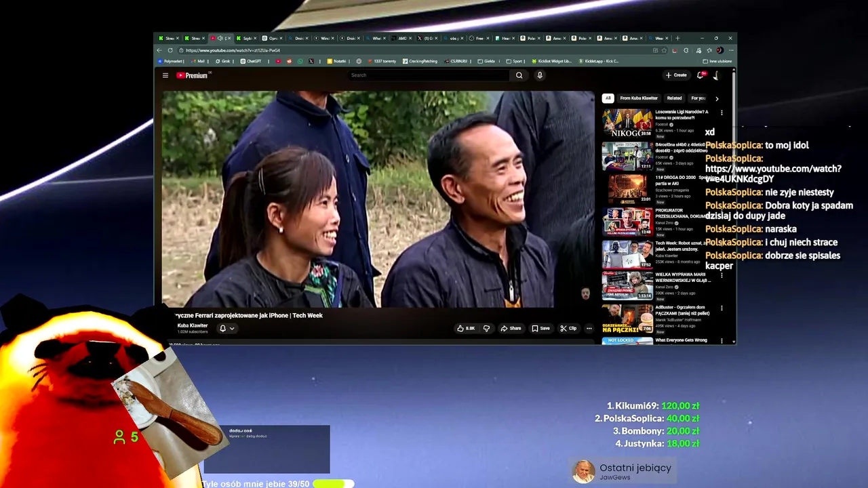Select the For you chip
The image size is (868, 488).
(x=698, y=98)
